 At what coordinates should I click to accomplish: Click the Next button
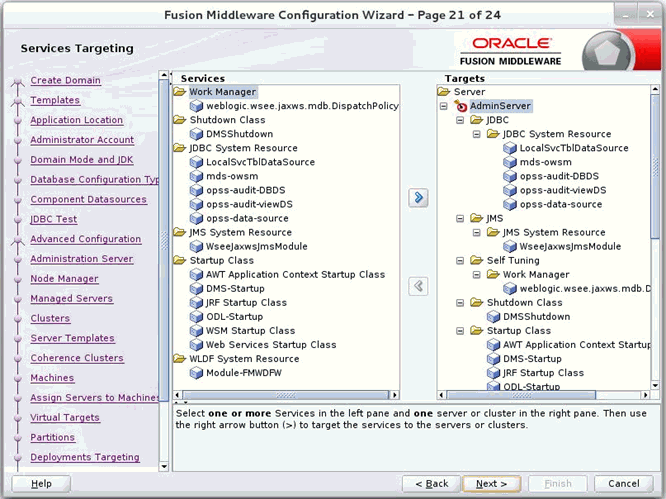(x=491, y=484)
